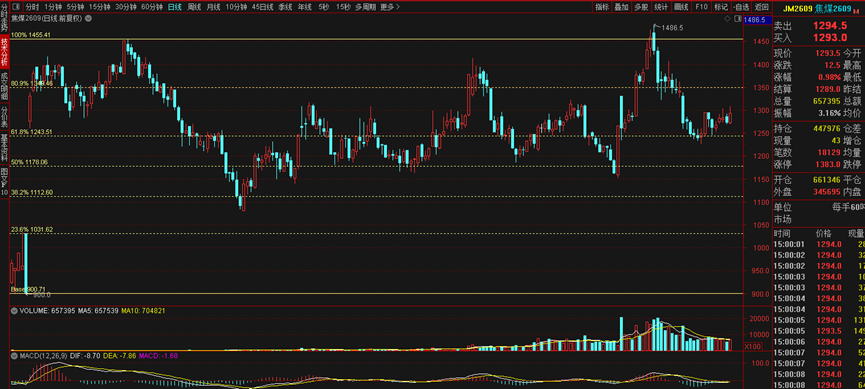The image size is (865, 389).
Task: Toggle the side panel icon near price 1486.5
Action: (738, 19)
